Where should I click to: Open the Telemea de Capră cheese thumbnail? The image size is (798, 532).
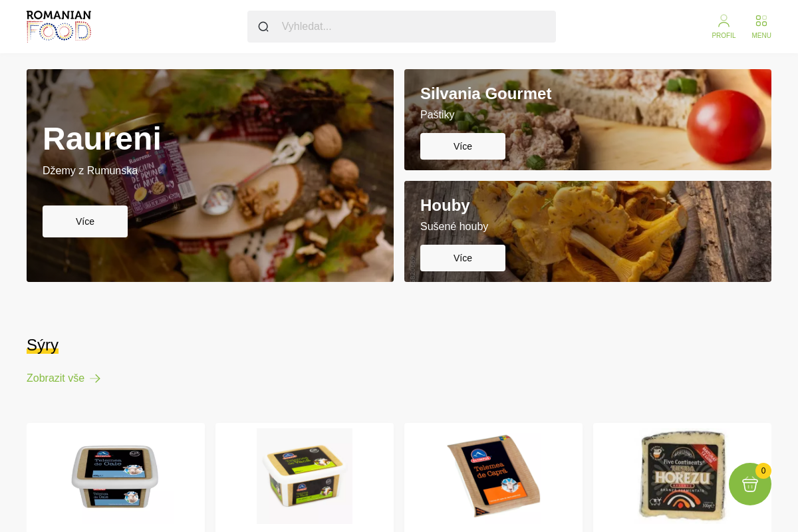point(493,476)
